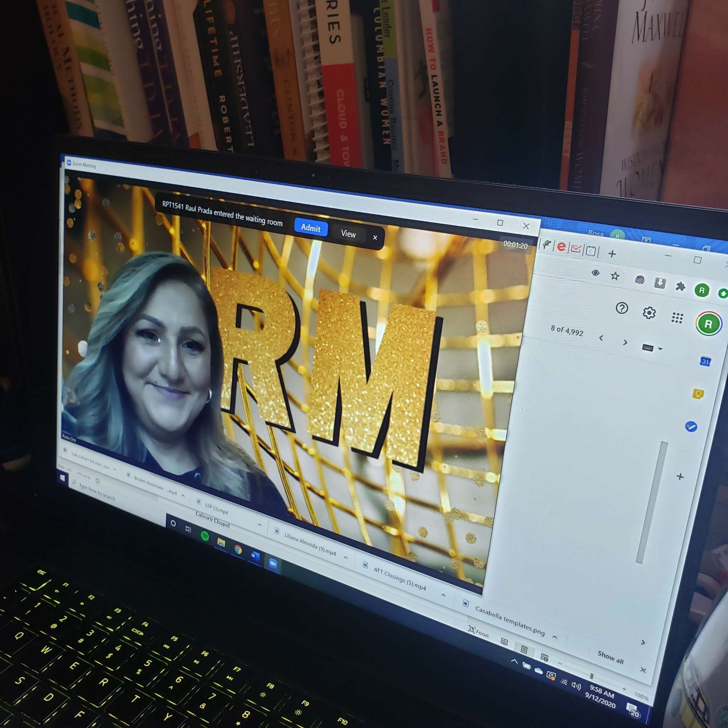Expand options for Liliana Almeida (9).mp4
The image size is (728, 728).
tap(345, 557)
